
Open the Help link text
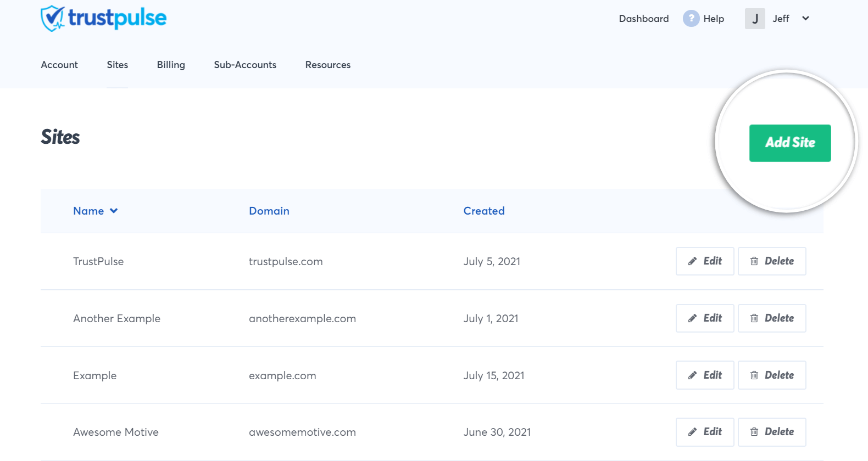coord(714,19)
